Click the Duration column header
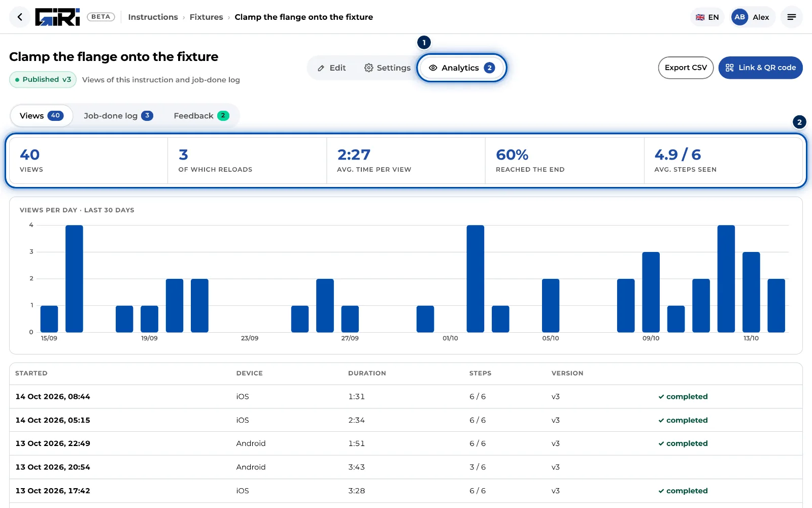This screenshot has height=508, width=812. (367, 373)
